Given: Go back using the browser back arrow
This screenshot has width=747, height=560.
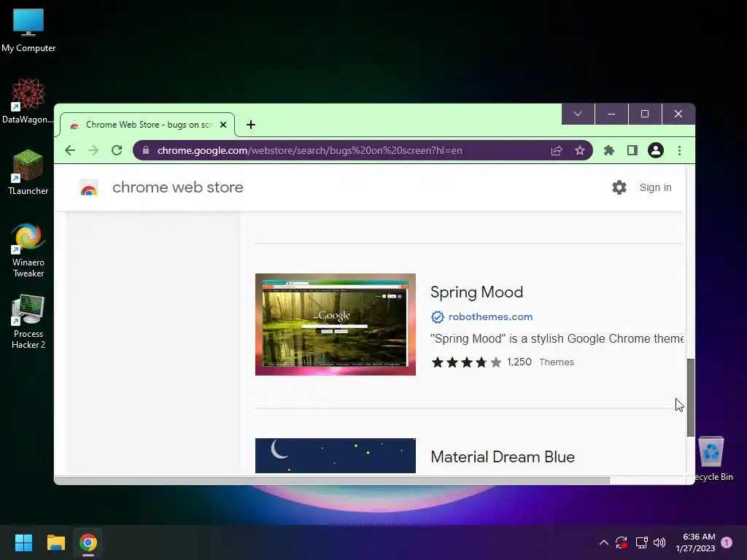Looking at the screenshot, I should pyautogui.click(x=70, y=150).
